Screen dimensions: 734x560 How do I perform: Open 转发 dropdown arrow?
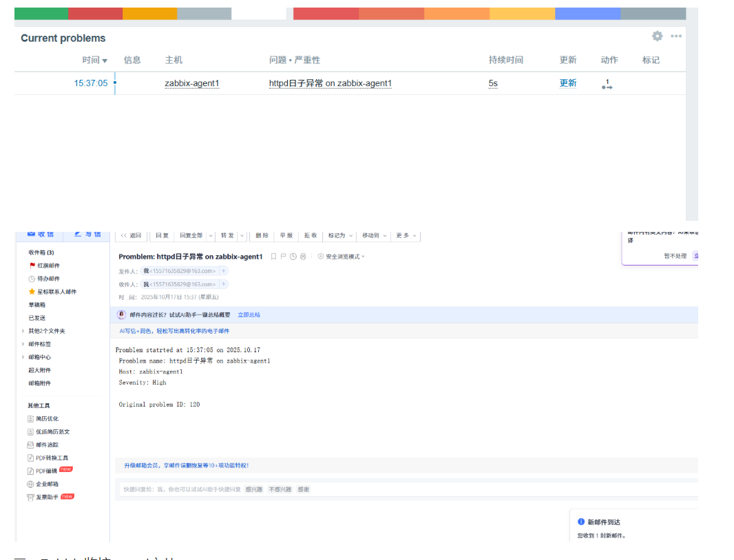pos(242,236)
